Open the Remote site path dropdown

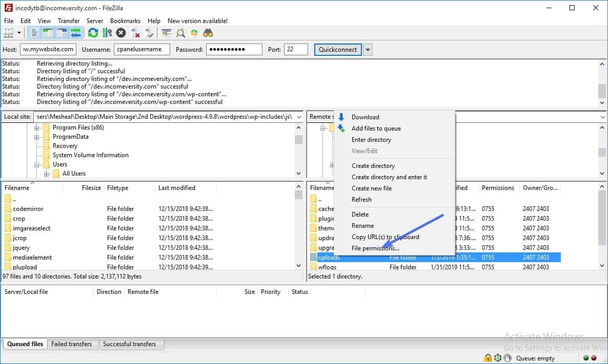click(602, 117)
